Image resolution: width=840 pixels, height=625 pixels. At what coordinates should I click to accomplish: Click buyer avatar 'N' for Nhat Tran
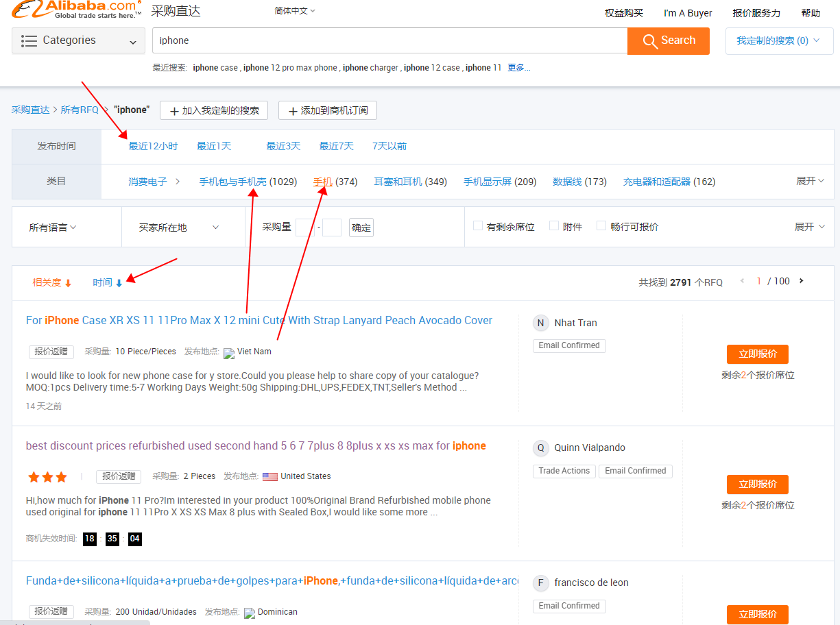point(540,322)
